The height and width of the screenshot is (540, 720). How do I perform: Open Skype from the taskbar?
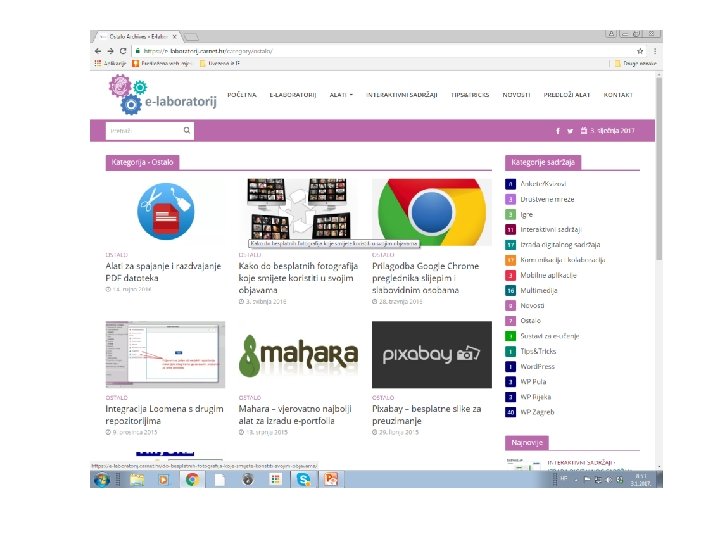303,480
